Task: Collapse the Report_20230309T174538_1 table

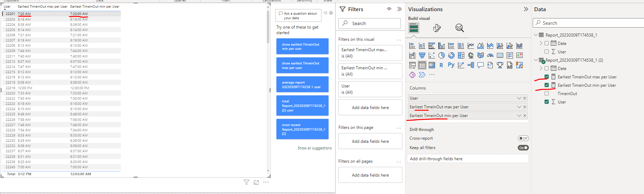Action: [536, 35]
